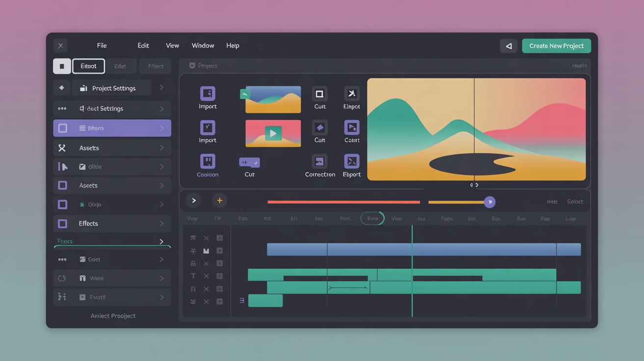644x361 pixels.
Task: Click the small icon beside the Ponyecs title
Action: coord(192,65)
